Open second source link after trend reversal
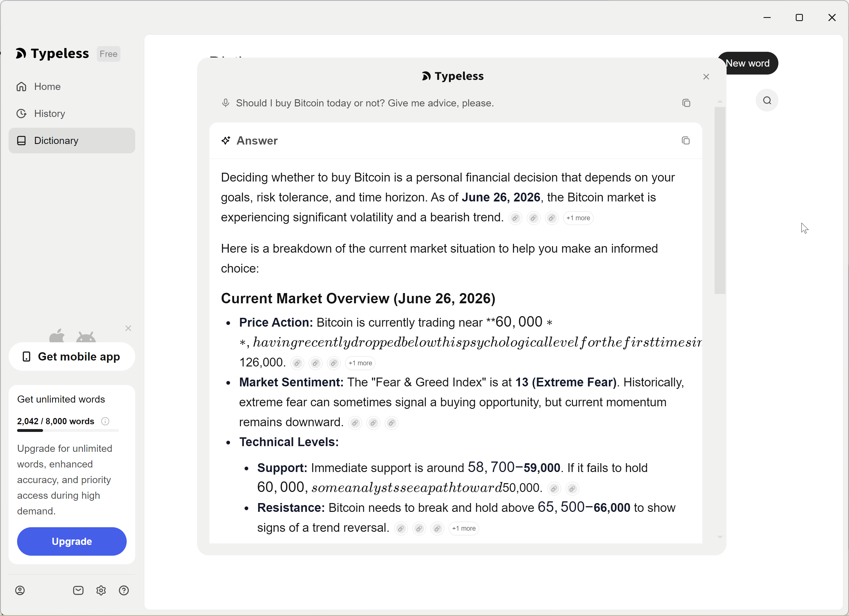 419,528
